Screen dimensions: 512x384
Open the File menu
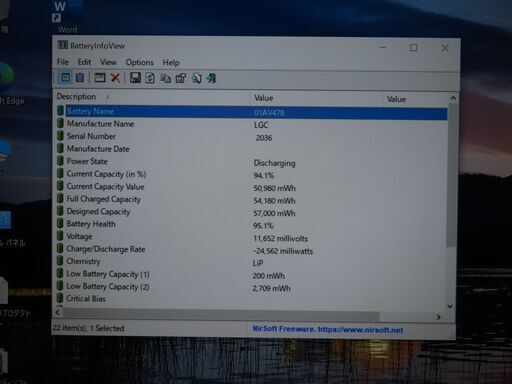pos(63,62)
